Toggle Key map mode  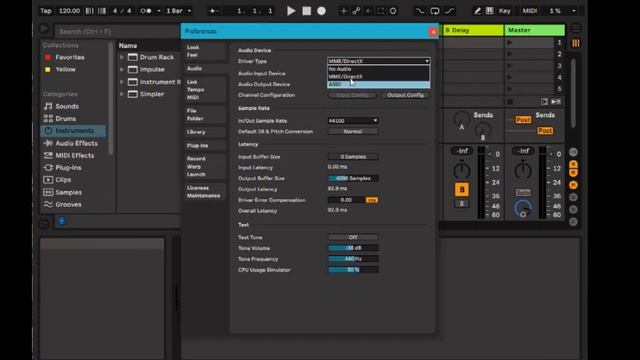pyautogui.click(x=504, y=11)
